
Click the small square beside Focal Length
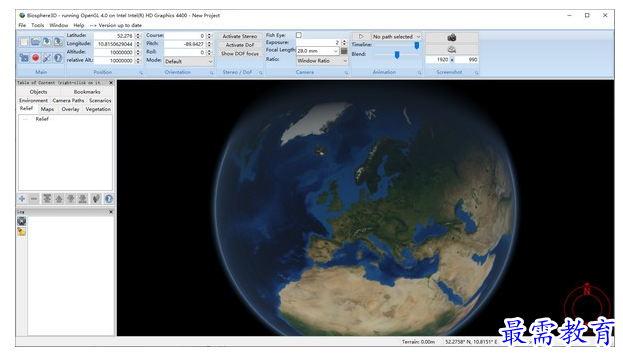(344, 51)
